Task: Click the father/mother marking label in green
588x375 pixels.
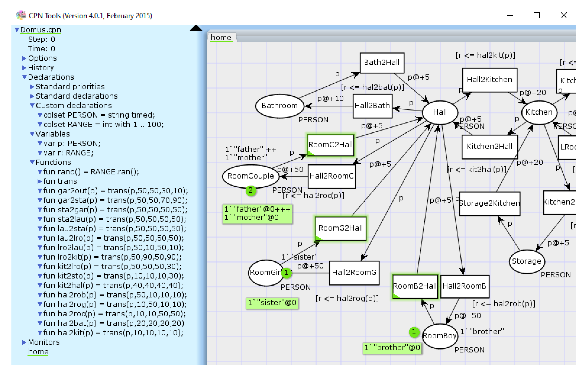Action: coord(257,213)
